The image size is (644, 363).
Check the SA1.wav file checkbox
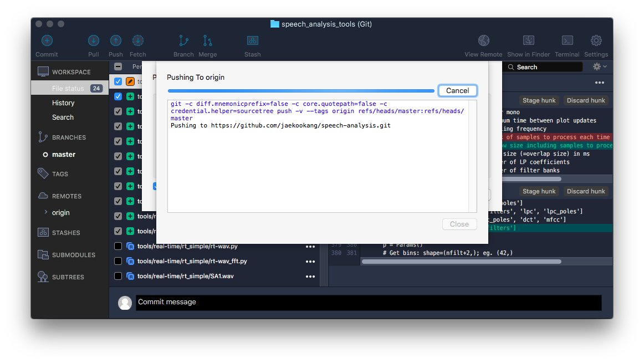[x=118, y=276]
